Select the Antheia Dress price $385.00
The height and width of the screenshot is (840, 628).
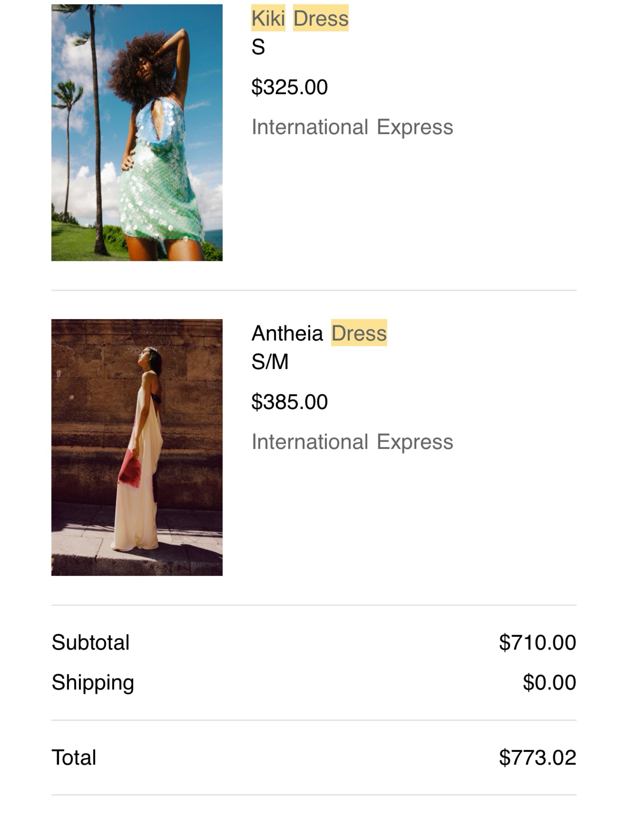tap(289, 402)
